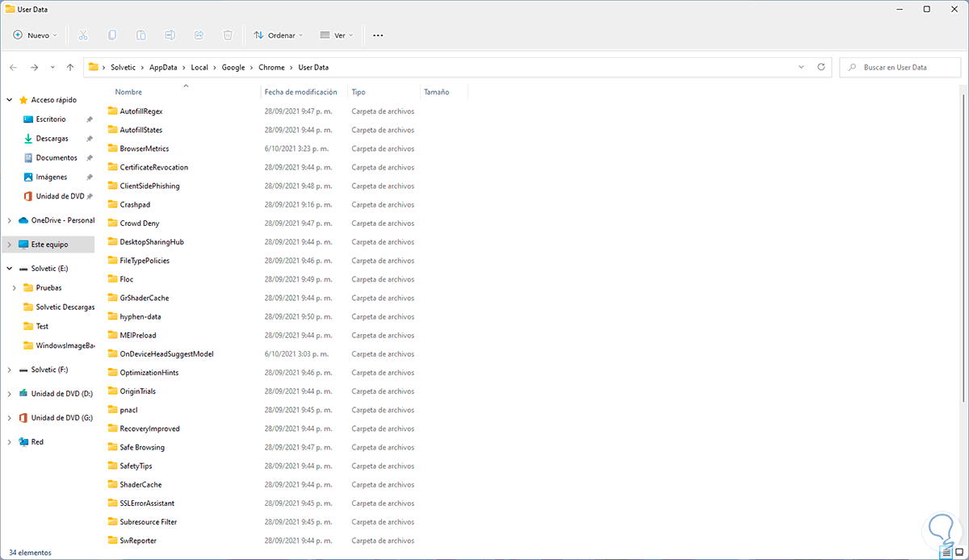Open recent locations dropdown chevron
The width and height of the screenshot is (969, 560).
(52, 67)
